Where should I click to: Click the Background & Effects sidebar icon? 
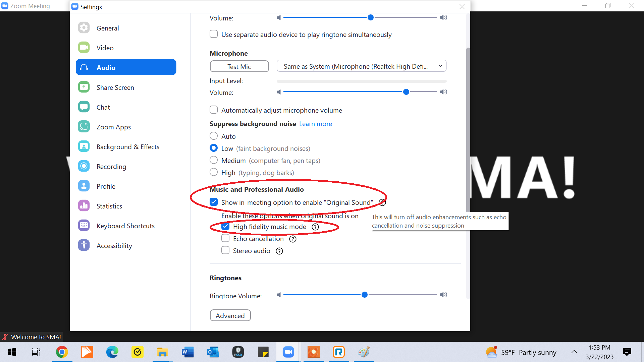point(84,146)
